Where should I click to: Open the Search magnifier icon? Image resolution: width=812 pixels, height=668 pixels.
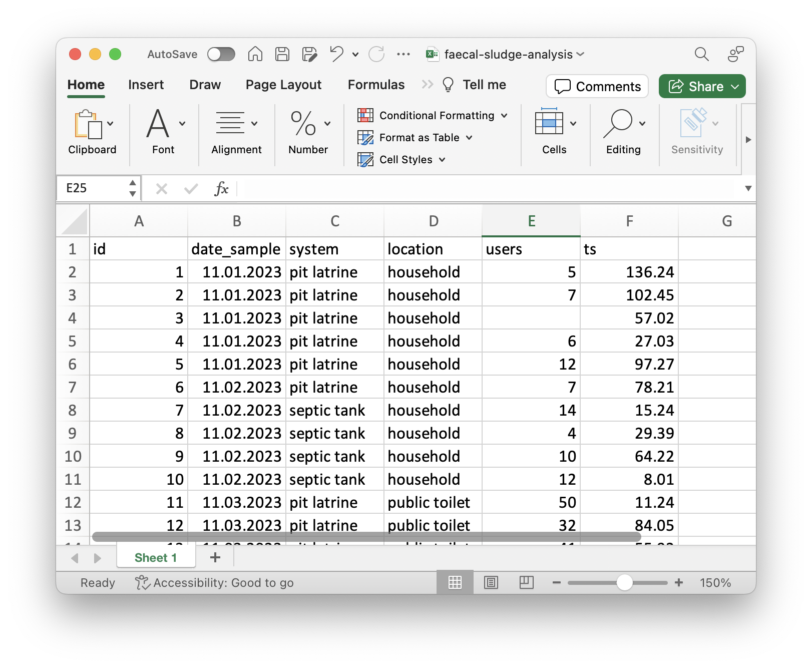[x=701, y=54]
